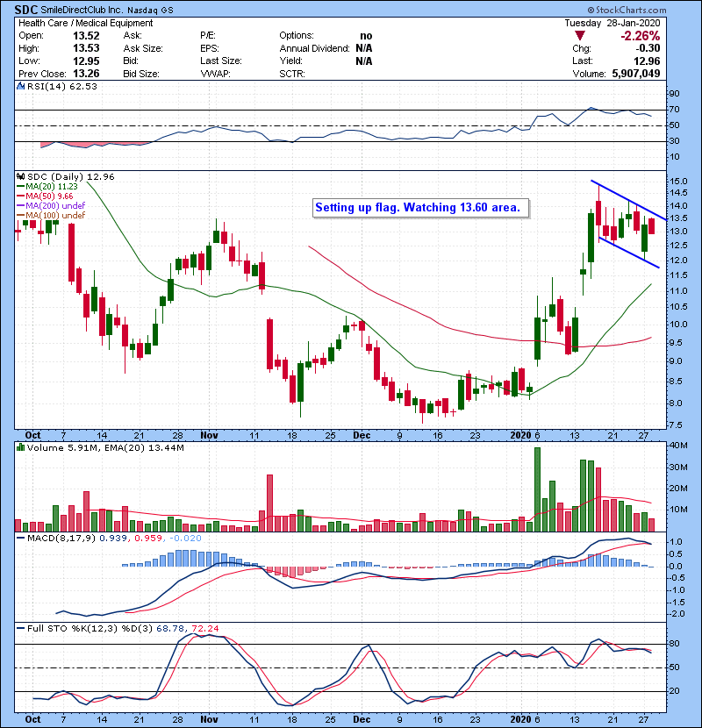Click the 40M volume scale label
The height and width of the screenshot is (728, 702).
679,446
